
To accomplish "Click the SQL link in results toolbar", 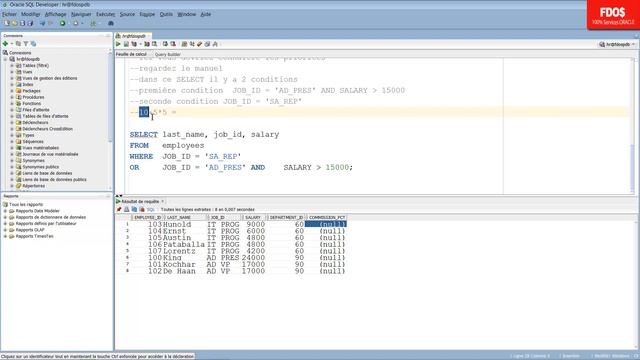I will (151, 209).
